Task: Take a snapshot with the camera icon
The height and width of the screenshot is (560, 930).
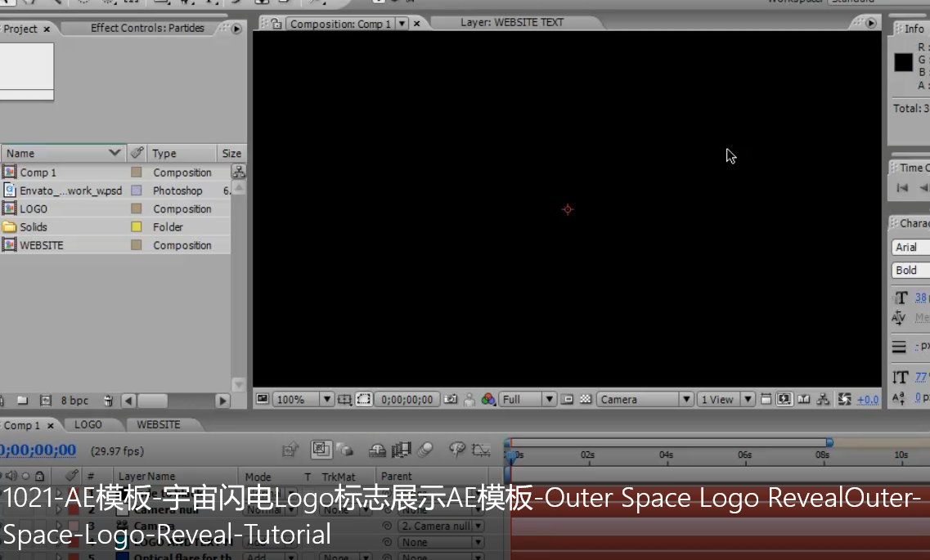Action: [451, 400]
